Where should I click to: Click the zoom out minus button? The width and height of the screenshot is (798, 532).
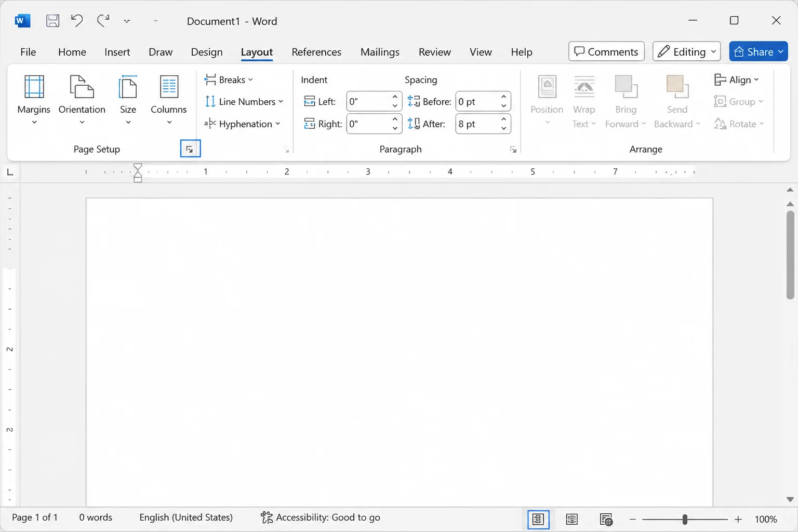pos(633,519)
